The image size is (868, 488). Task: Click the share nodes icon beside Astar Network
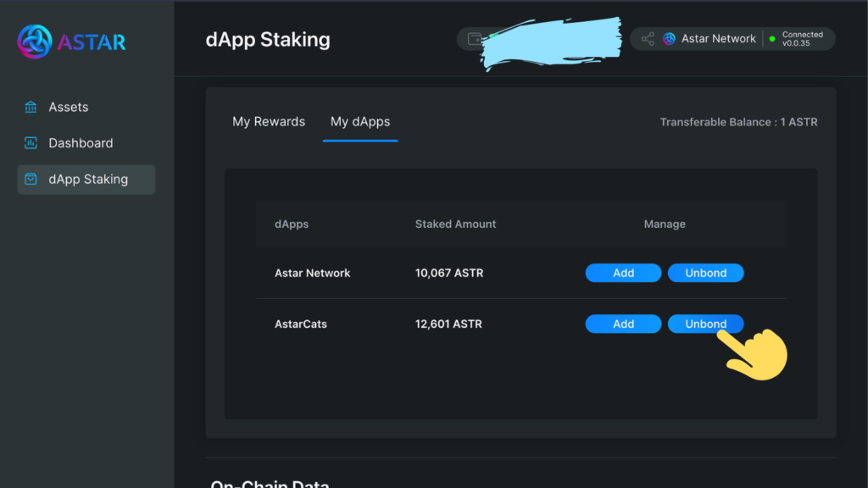click(648, 39)
